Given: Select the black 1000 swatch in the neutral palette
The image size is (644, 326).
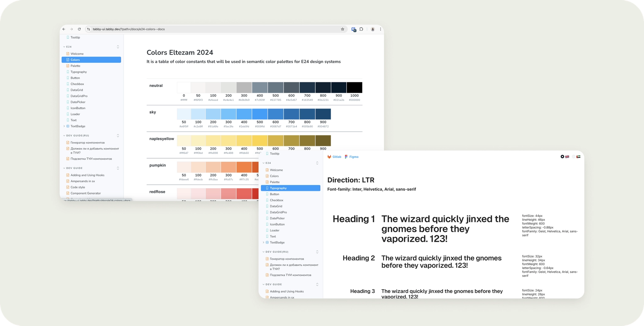Looking at the screenshot, I should (x=354, y=87).
